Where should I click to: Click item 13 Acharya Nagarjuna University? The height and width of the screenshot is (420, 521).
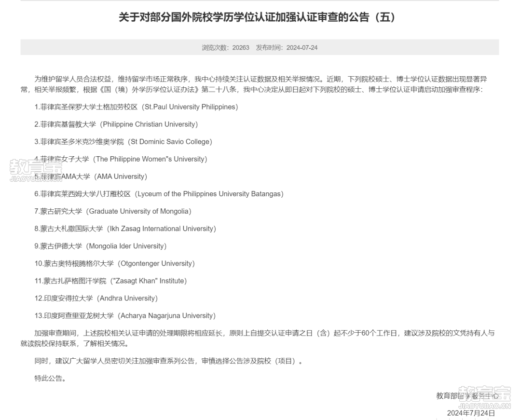click(x=125, y=316)
